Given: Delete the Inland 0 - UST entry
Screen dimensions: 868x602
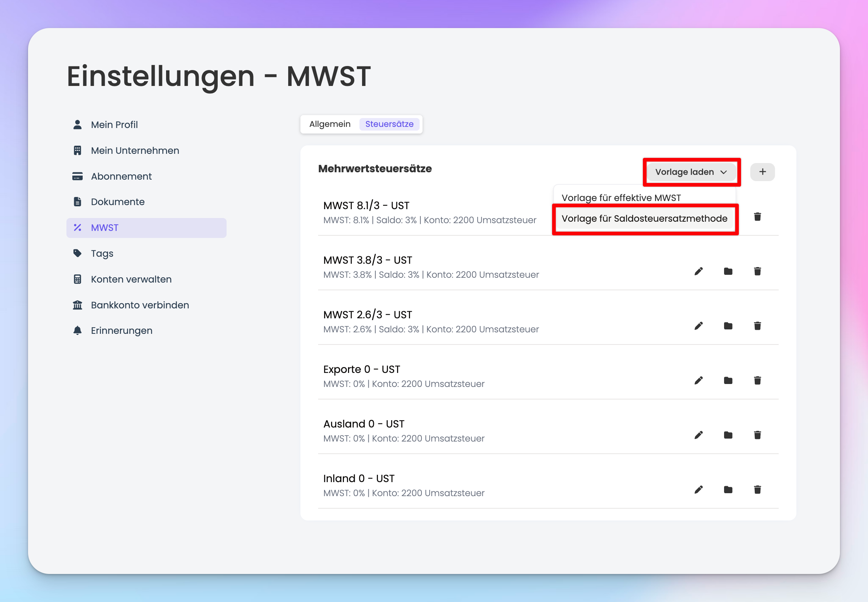Looking at the screenshot, I should pos(757,489).
